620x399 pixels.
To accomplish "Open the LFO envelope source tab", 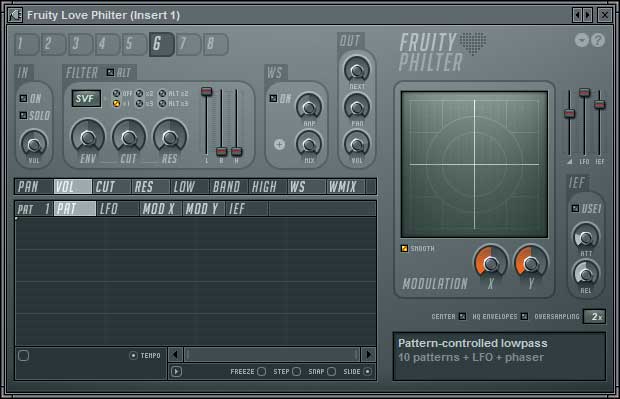I will click(118, 209).
